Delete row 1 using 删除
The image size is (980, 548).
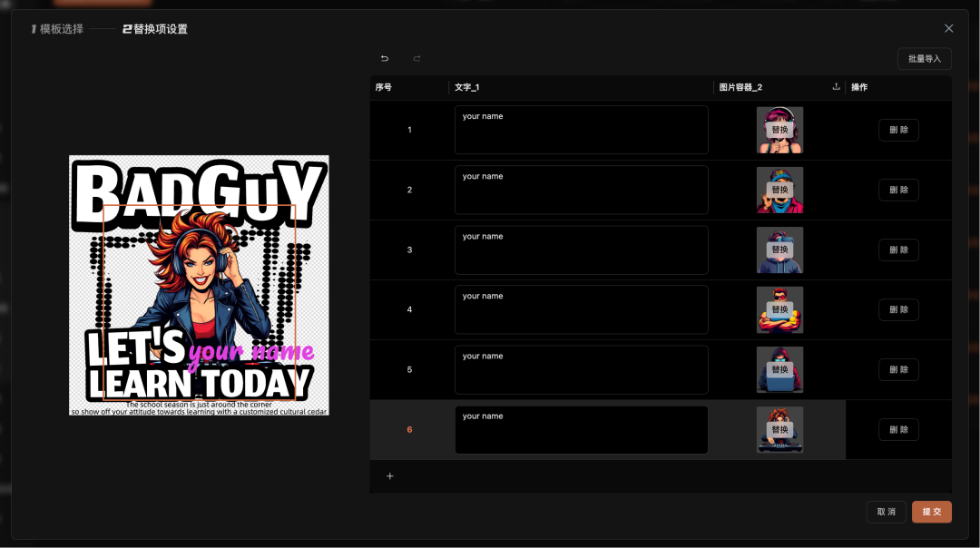coord(898,130)
